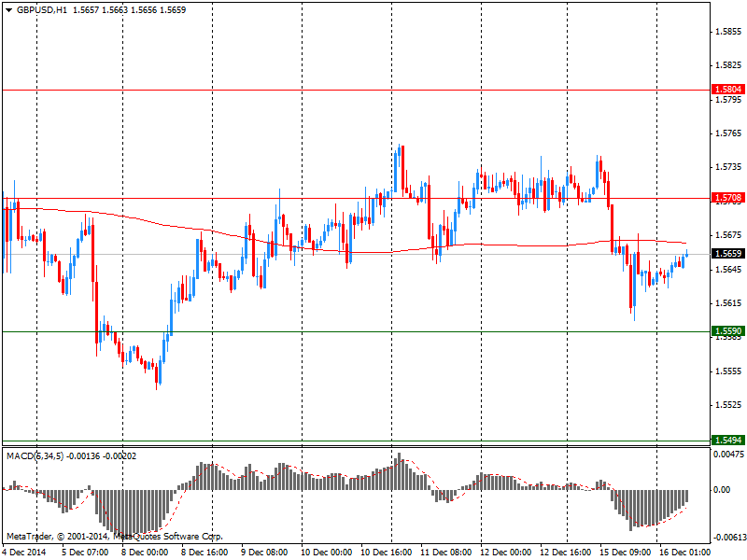This screenshot has width=747, height=560.
Task: Click the 8 Dec 00:00 time label
Action: (145, 553)
